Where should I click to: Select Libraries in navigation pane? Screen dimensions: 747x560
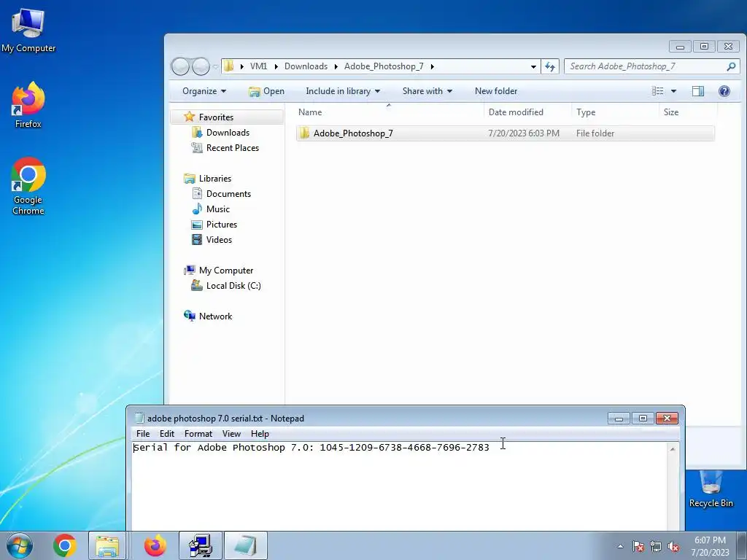(215, 179)
